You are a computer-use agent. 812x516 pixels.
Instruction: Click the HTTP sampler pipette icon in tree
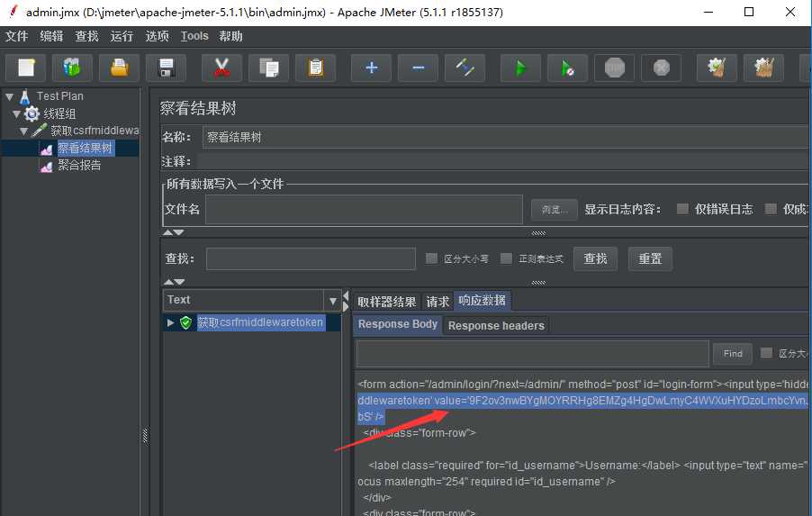[x=39, y=130]
